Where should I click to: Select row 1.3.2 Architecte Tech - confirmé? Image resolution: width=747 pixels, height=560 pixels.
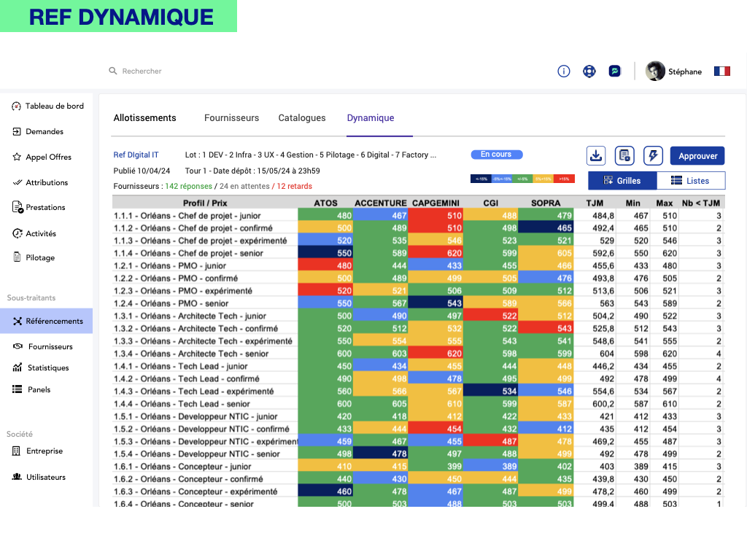(x=418, y=329)
